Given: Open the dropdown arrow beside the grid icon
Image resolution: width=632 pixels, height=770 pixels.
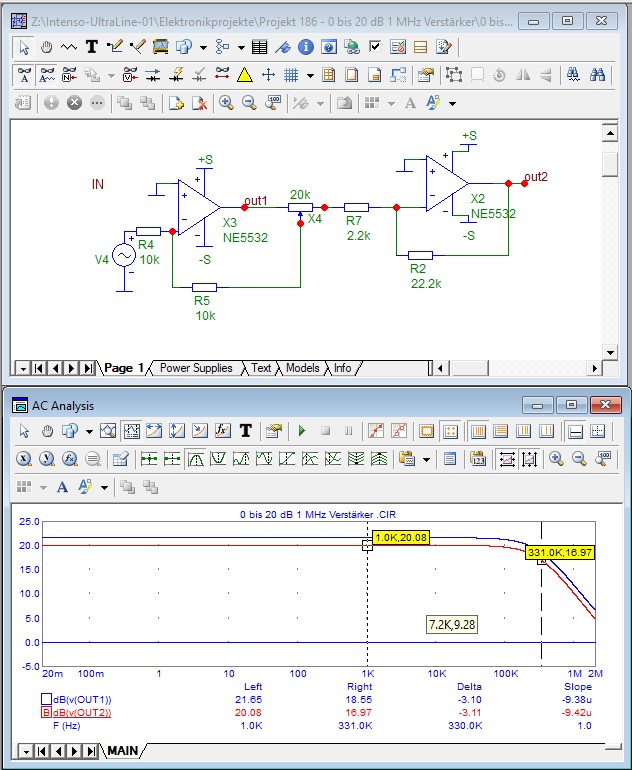Looking at the screenshot, I should pyautogui.click(x=310, y=75).
